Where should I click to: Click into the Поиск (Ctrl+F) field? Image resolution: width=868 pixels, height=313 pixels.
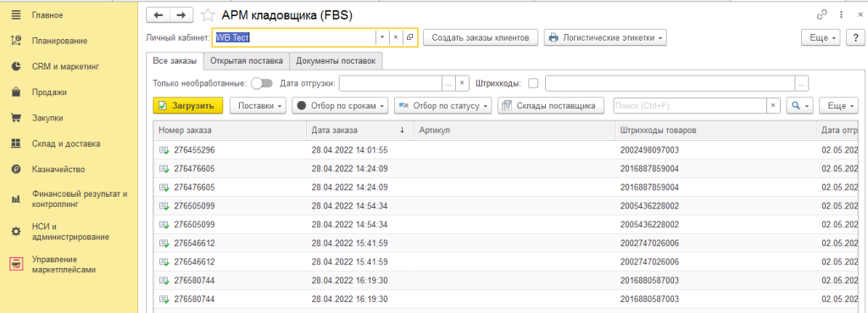coord(690,105)
